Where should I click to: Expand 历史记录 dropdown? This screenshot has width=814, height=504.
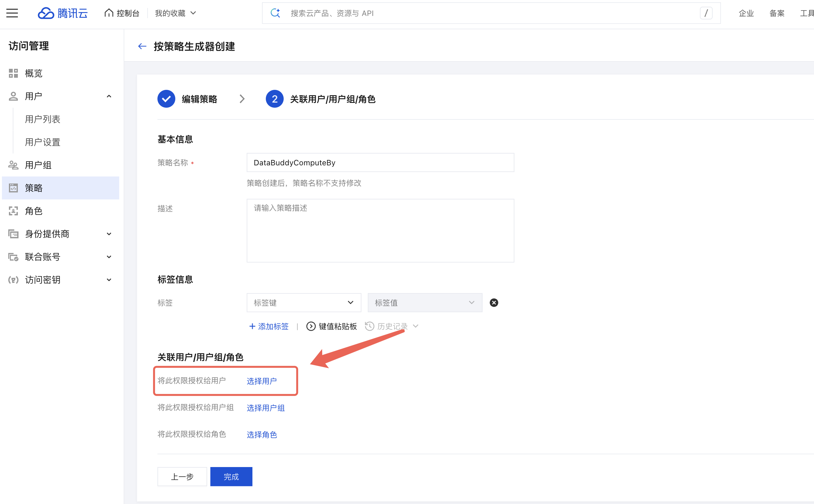coord(415,326)
